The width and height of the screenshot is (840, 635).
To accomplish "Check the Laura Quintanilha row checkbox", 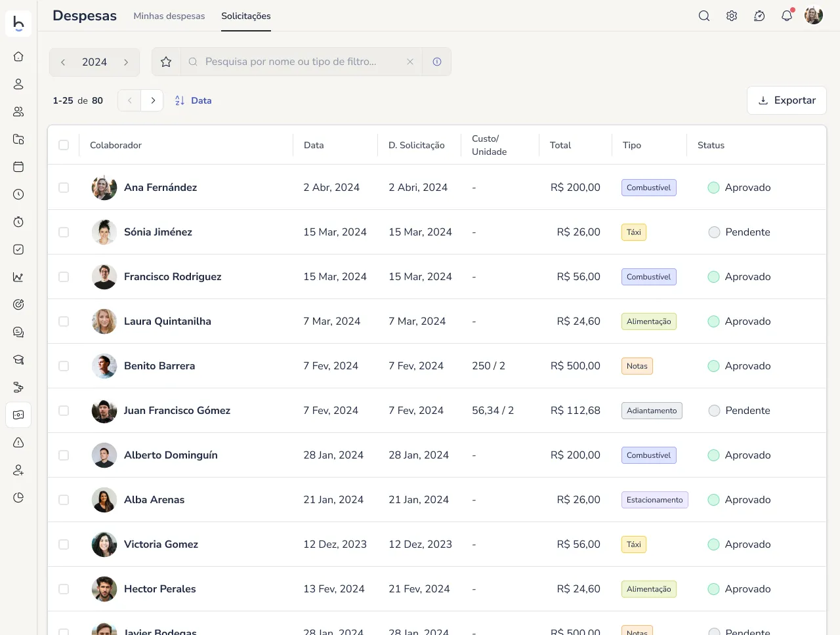I will click(x=64, y=321).
